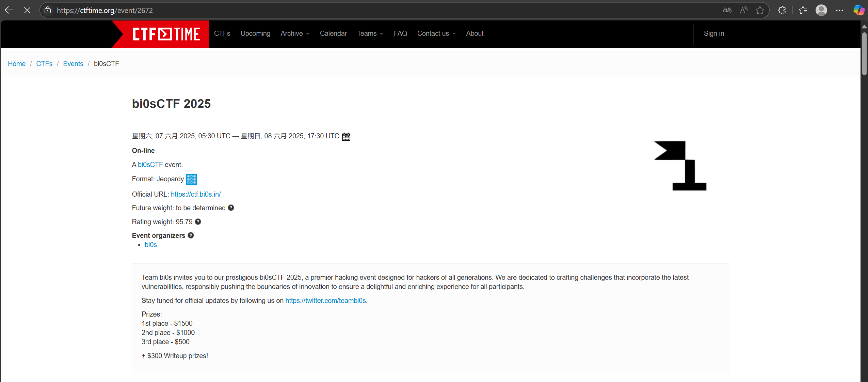
Task: Click the bi0sCTF event logo image
Action: pos(680,166)
